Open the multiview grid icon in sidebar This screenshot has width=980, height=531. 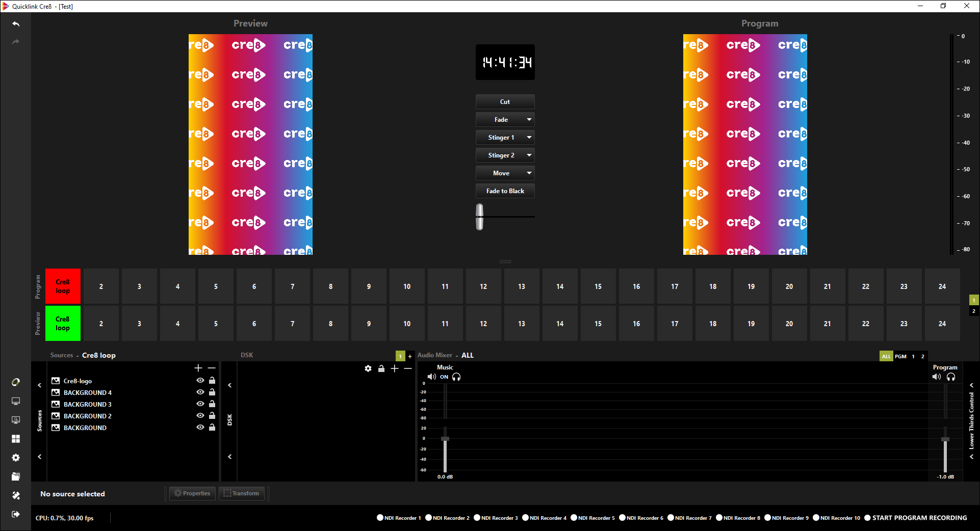click(16, 439)
